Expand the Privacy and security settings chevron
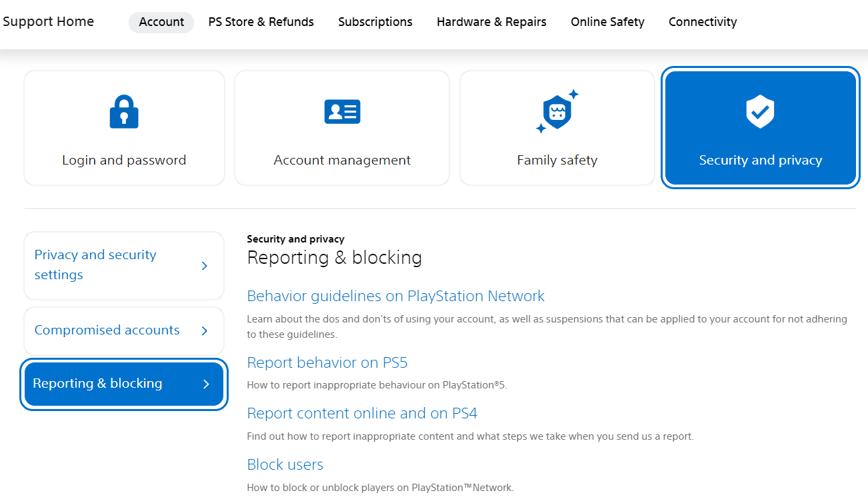Screen dimensions: 868x503 [x=205, y=264]
